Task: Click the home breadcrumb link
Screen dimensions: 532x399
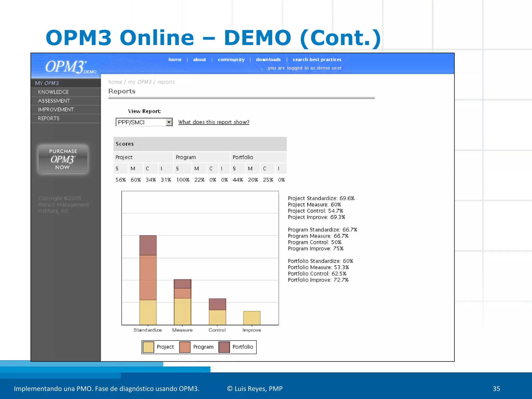Action: (x=115, y=82)
